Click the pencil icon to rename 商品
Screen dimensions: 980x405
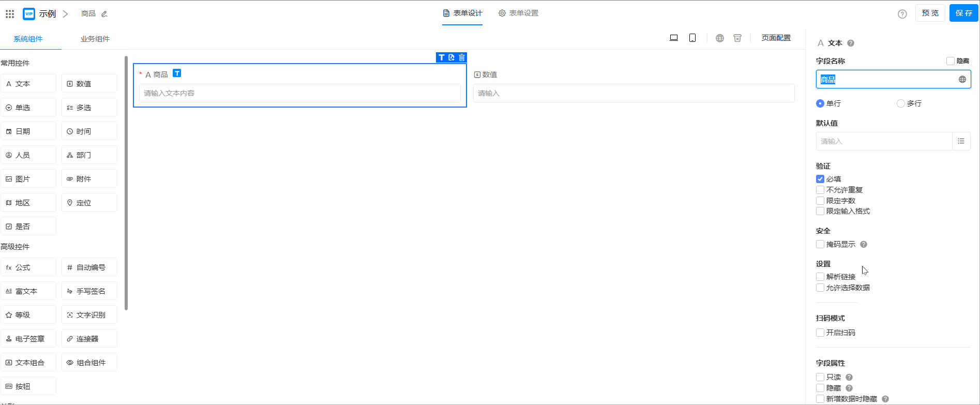point(104,14)
